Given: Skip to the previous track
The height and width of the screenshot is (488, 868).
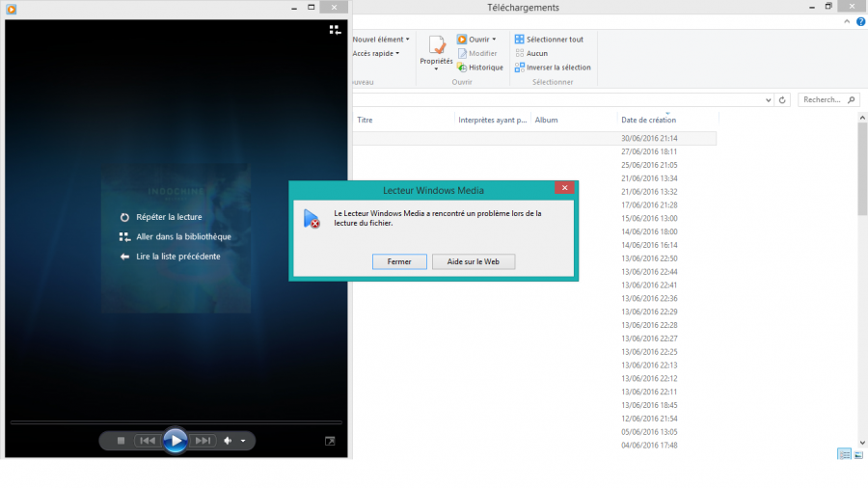Looking at the screenshot, I should 148,441.
